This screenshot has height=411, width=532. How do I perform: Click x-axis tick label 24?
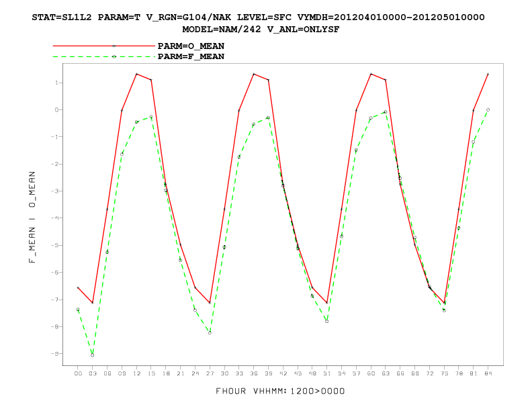pos(195,373)
